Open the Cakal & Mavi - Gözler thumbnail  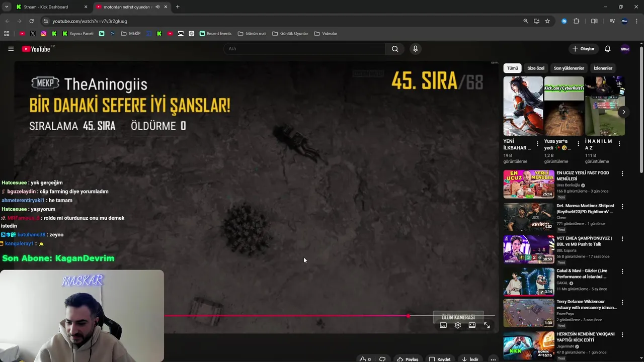(529, 282)
